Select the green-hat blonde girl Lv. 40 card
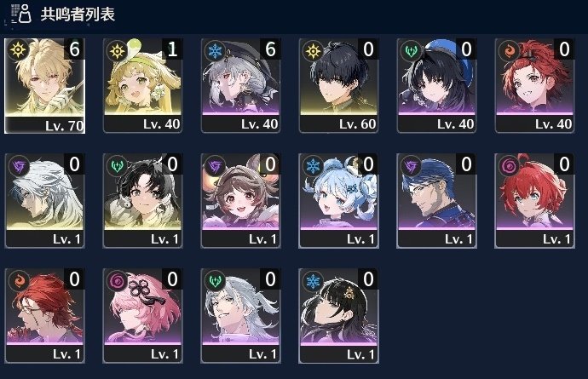588x379 pixels. click(142, 86)
